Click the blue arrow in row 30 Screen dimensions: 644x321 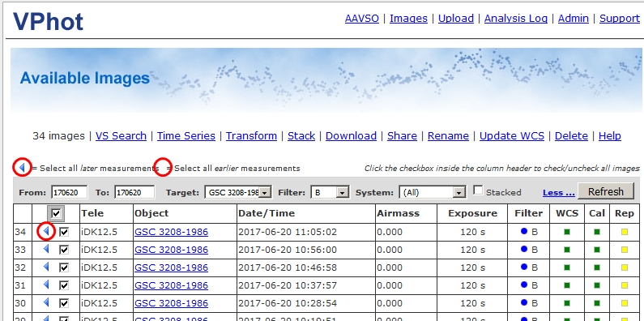coord(46,303)
